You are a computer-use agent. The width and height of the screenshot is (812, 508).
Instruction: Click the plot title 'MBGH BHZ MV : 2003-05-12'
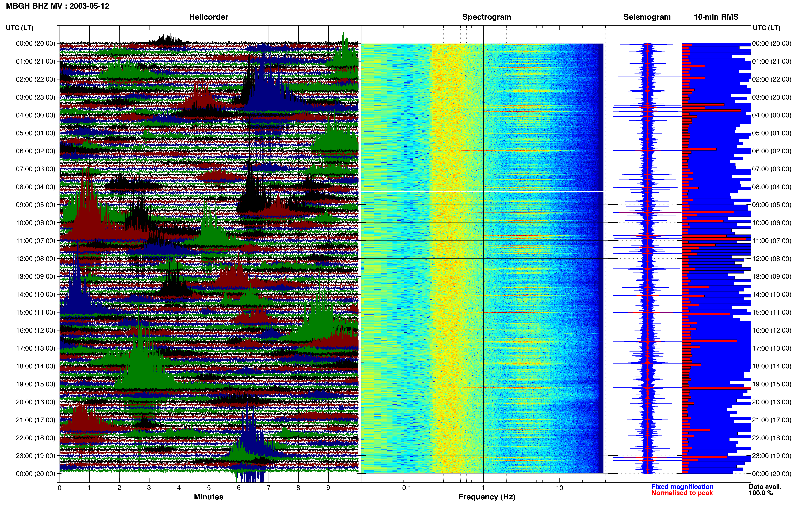pyautogui.click(x=57, y=6)
